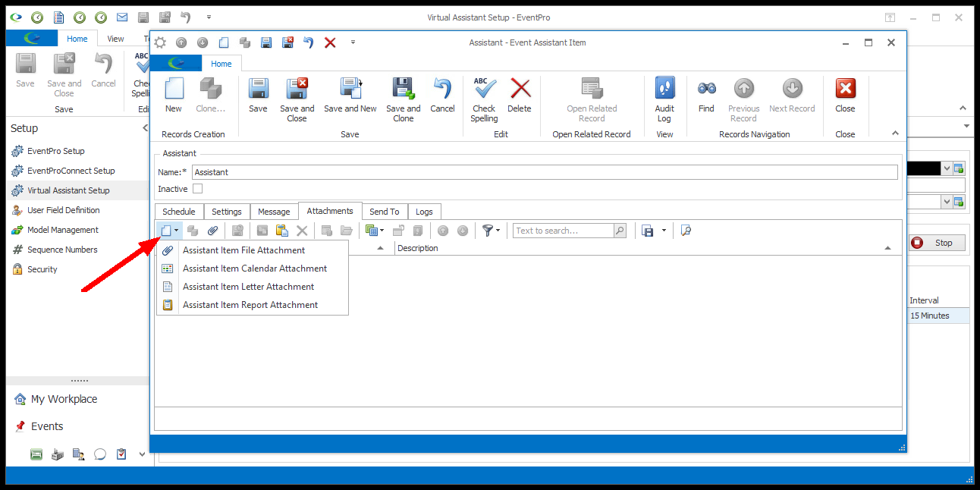Click the document list icon in EventPro title bar

[x=58, y=17]
